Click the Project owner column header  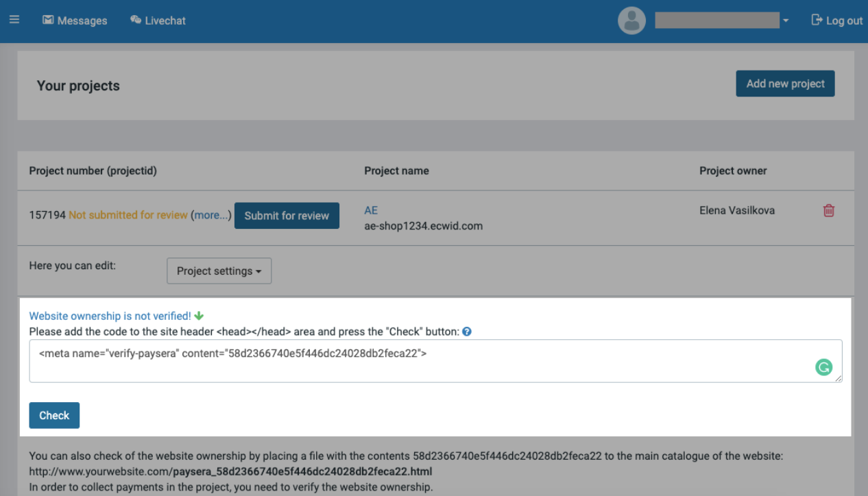tap(733, 171)
